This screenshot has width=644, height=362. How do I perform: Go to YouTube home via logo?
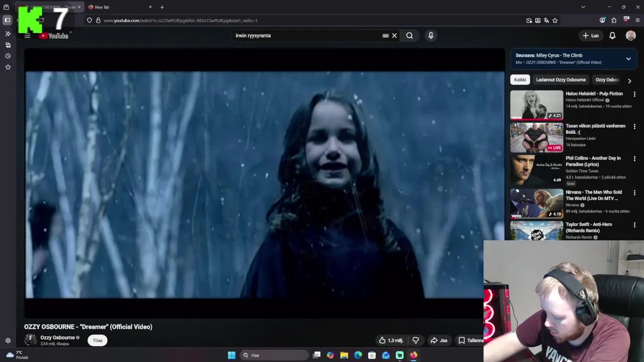click(x=54, y=36)
